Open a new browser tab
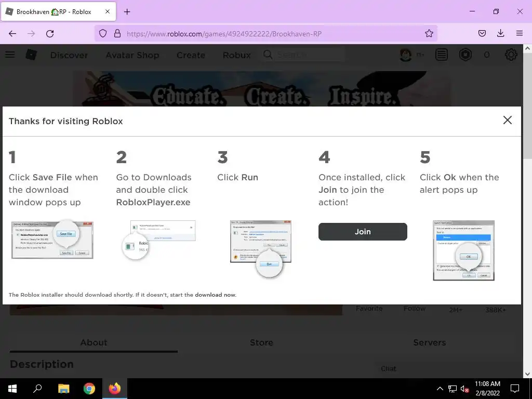This screenshot has height=399, width=532. point(127,12)
